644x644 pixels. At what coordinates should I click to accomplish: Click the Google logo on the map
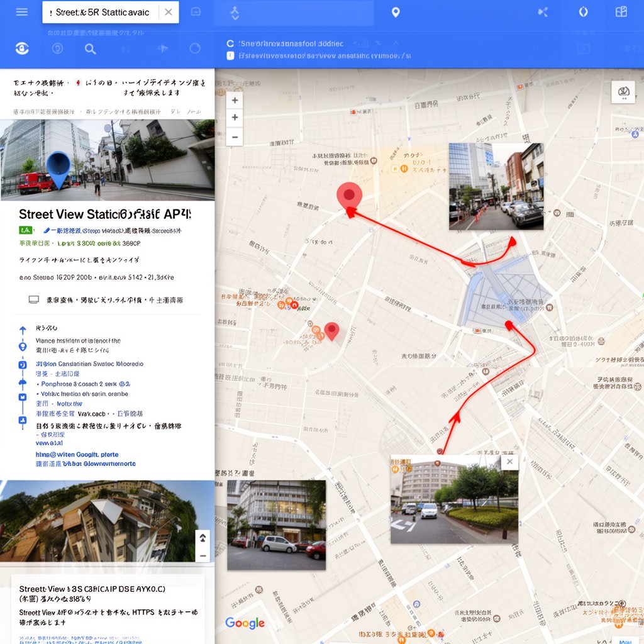point(245,623)
